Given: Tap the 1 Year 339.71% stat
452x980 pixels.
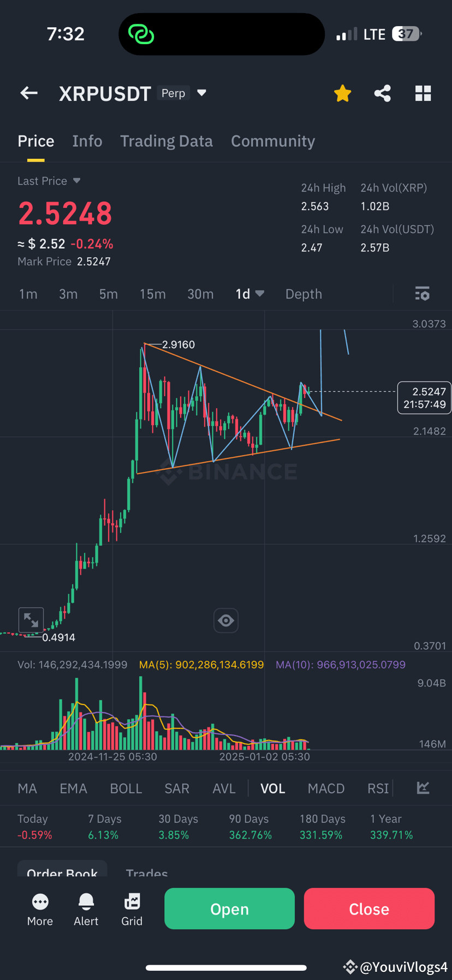Looking at the screenshot, I should (391, 827).
